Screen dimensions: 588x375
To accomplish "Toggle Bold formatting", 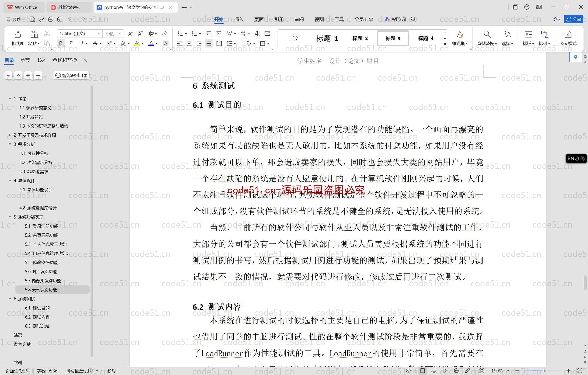I will pyautogui.click(x=61, y=43).
